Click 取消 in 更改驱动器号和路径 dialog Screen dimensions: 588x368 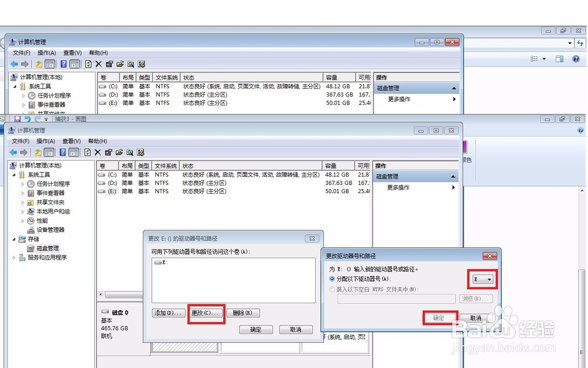pos(476,318)
